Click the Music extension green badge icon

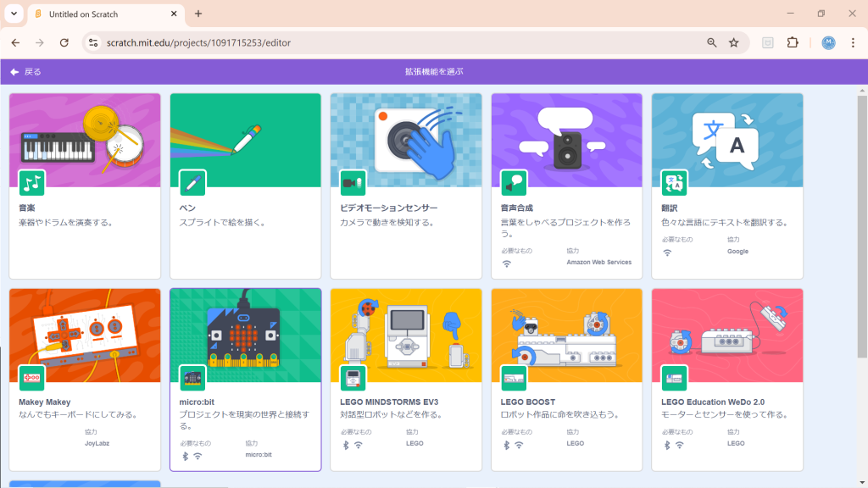[x=32, y=182]
